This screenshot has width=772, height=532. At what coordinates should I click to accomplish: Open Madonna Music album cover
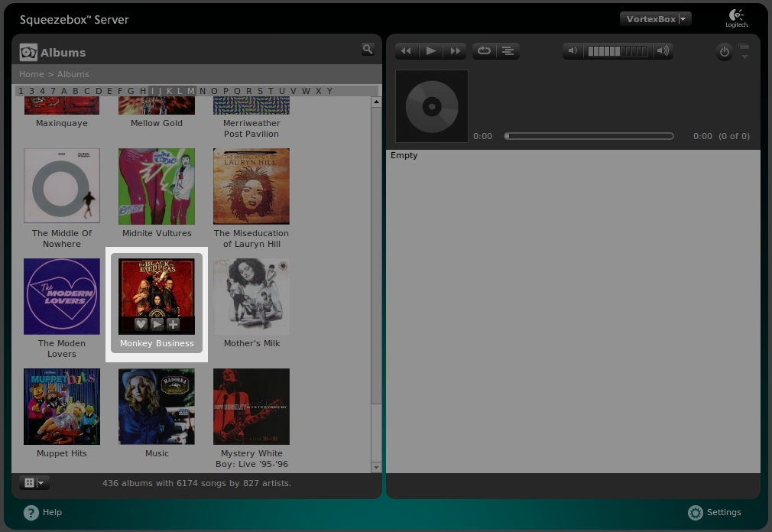pyautogui.click(x=157, y=407)
